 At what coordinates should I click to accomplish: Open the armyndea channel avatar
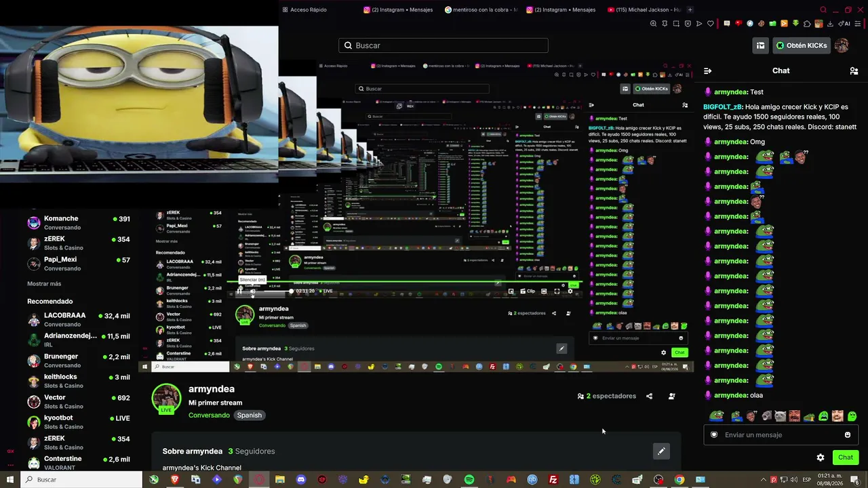click(x=166, y=399)
